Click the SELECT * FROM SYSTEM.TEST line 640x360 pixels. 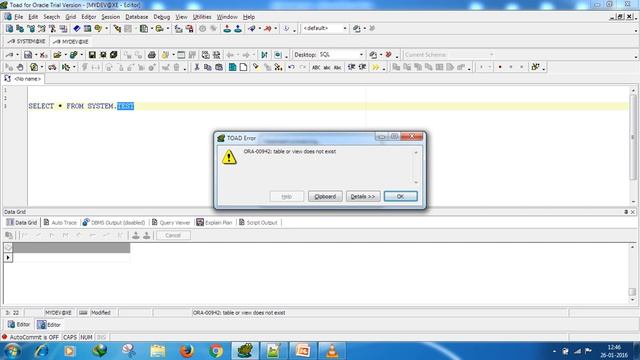[x=81, y=106]
